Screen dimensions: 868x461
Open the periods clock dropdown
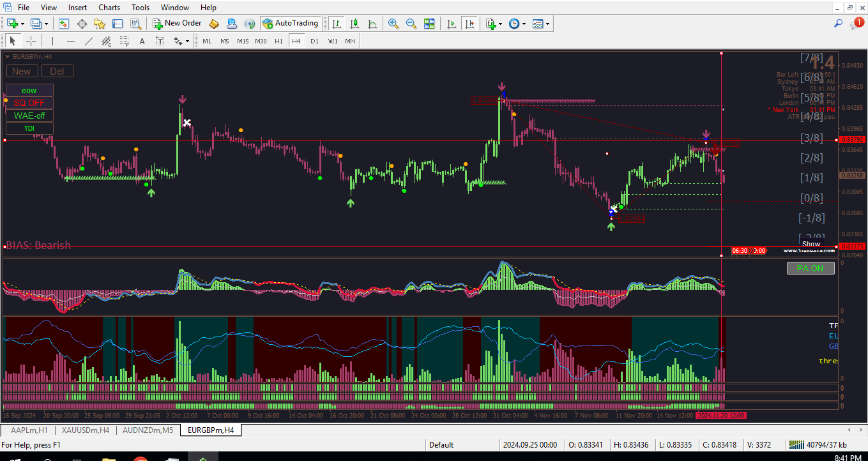coord(524,24)
